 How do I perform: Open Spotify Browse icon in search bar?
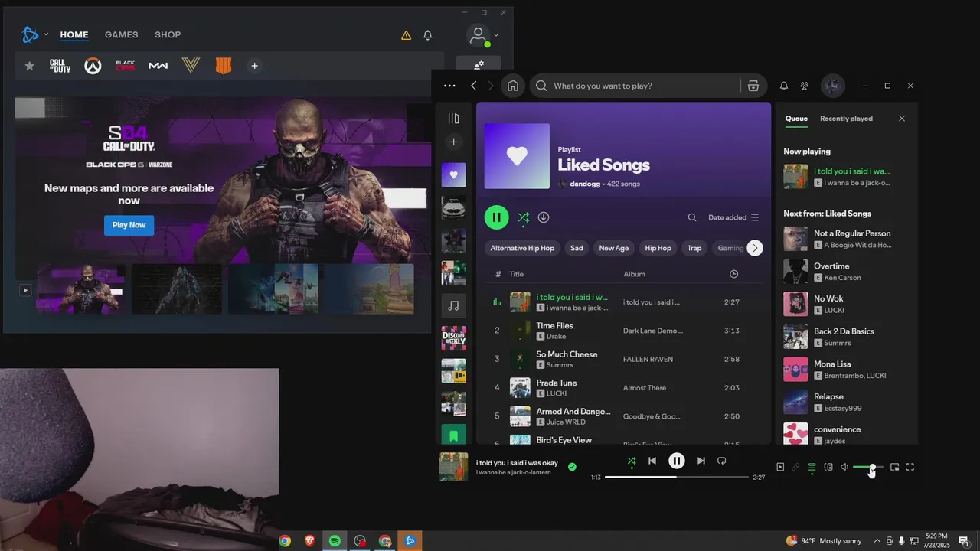point(753,86)
